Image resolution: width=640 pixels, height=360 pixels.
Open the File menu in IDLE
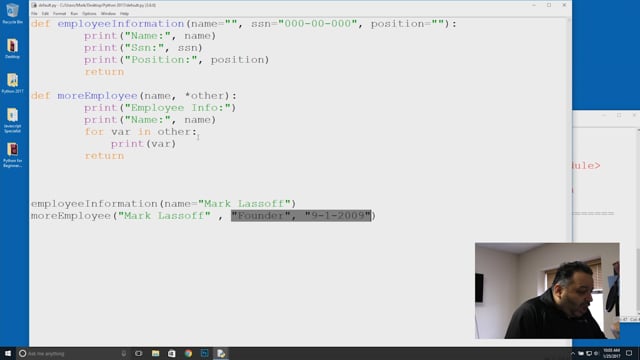coord(34,13)
